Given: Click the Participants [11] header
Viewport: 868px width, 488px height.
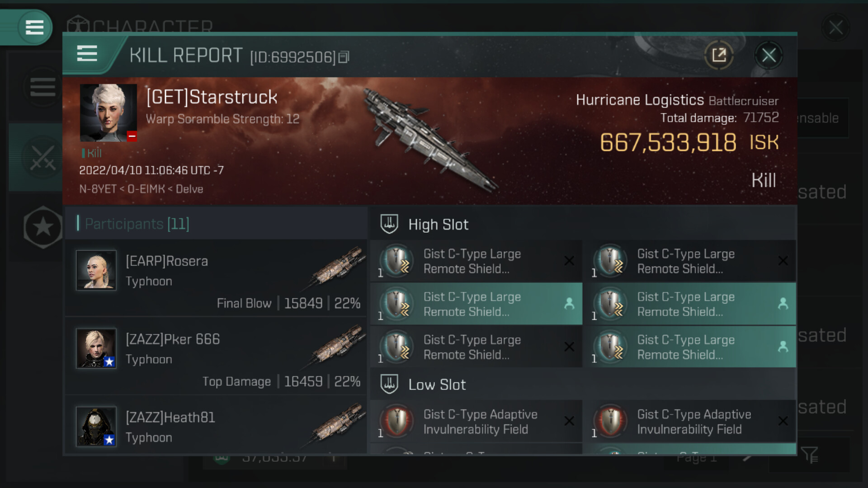Looking at the screenshot, I should point(137,224).
